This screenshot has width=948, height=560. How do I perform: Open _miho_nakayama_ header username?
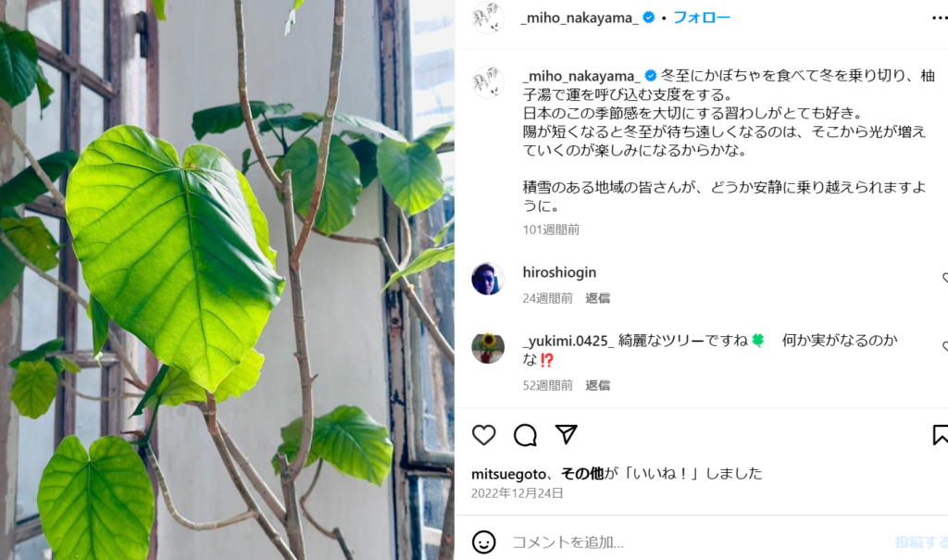tap(580, 19)
